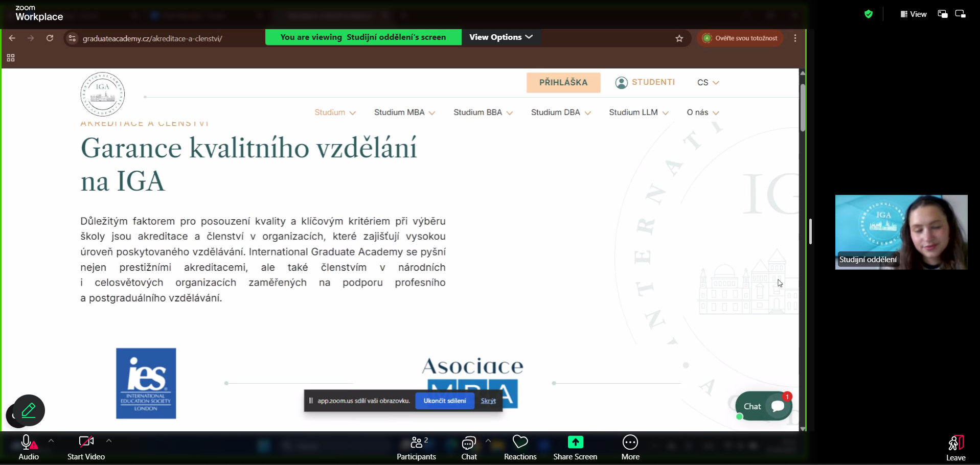The width and height of the screenshot is (980, 465).
Task: Expand the video settings caret
Action: [109, 440]
